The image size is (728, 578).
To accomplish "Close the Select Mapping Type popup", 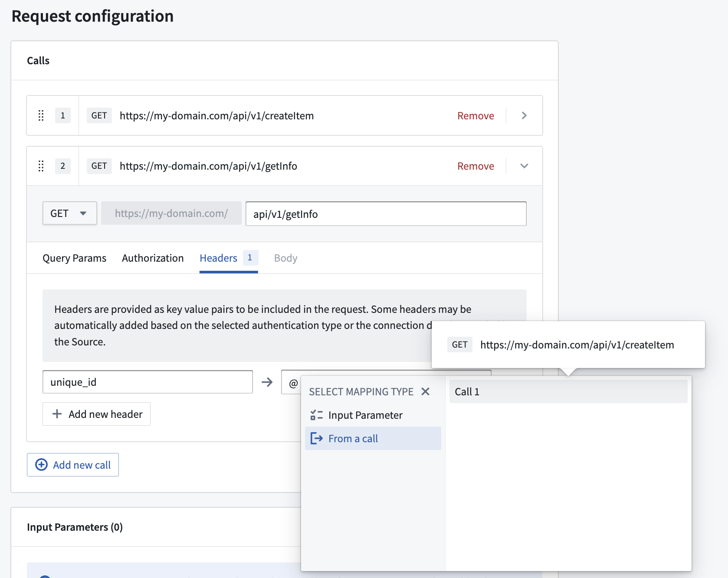I will click(426, 391).
